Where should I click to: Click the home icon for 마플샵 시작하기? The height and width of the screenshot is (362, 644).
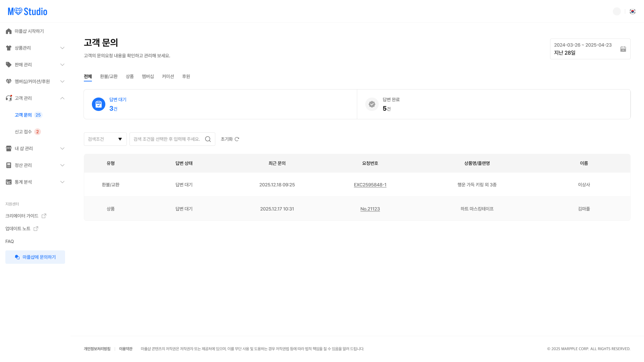[x=9, y=31]
